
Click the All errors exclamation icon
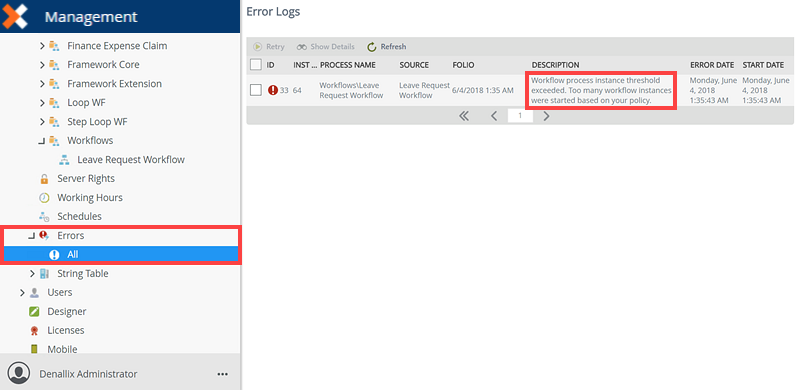pos(54,255)
